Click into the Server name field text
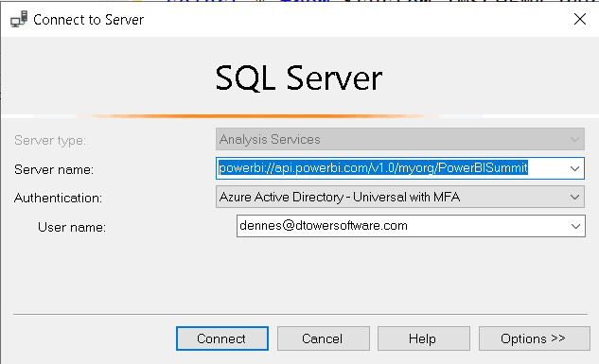The width and height of the screenshot is (599, 364). point(373,168)
